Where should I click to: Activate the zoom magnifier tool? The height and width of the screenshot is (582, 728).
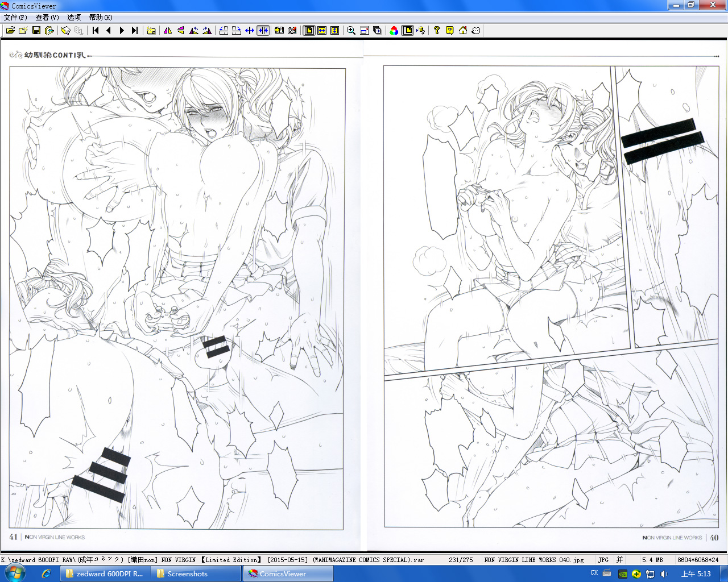coord(351,31)
